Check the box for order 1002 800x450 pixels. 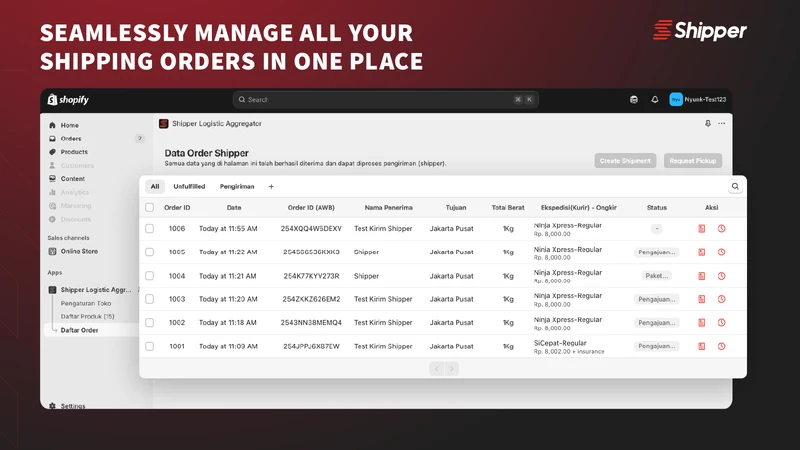(149, 322)
